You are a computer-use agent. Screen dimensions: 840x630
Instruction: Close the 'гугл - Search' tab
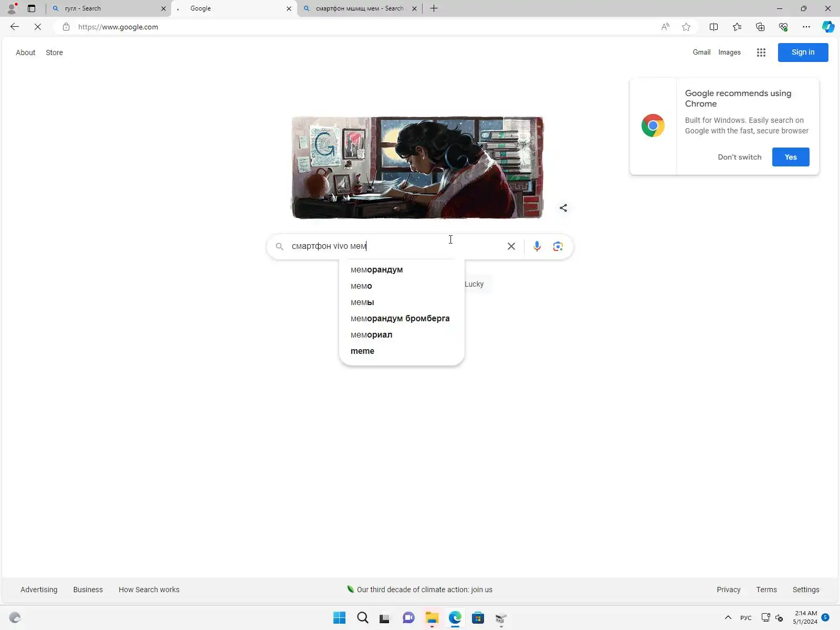tap(163, 8)
